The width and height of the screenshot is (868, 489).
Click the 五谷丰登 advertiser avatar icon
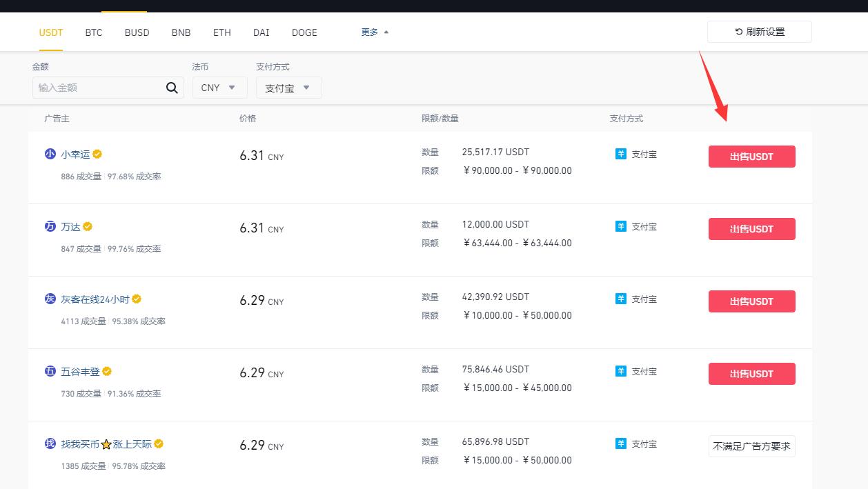coord(50,371)
